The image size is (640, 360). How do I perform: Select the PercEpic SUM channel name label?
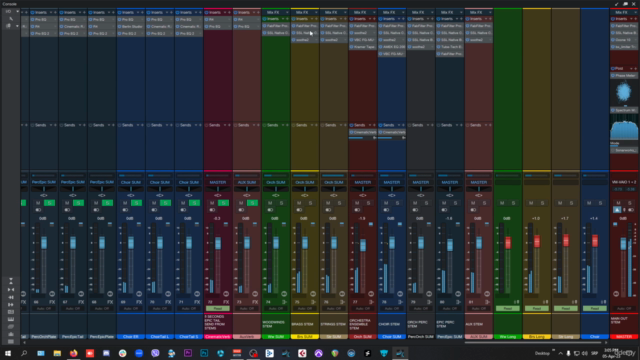449,337
